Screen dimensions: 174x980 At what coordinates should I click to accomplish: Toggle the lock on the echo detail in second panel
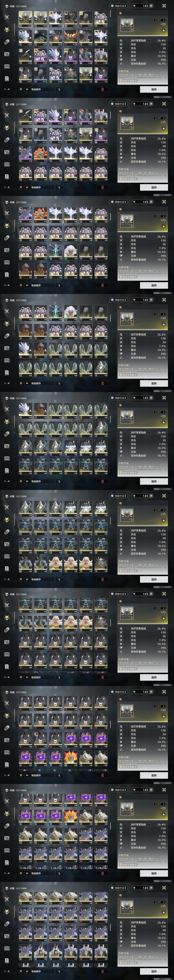coord(164,128)
